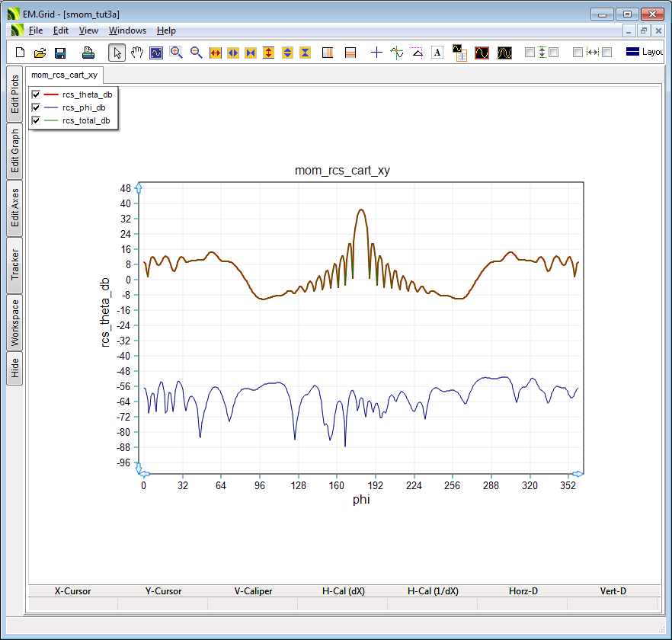Print the graph using printer icon
This screenshot has height=640, width=672.
pyautogui.click(x=88, y=53)
